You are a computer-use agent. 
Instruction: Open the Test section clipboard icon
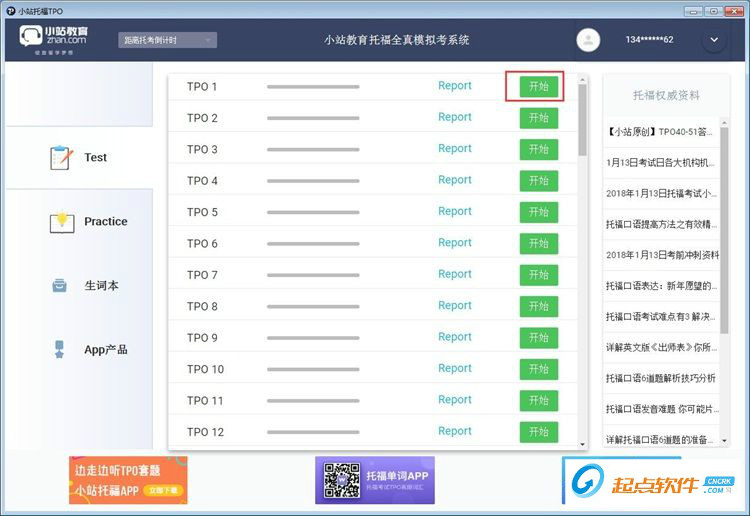61,157
